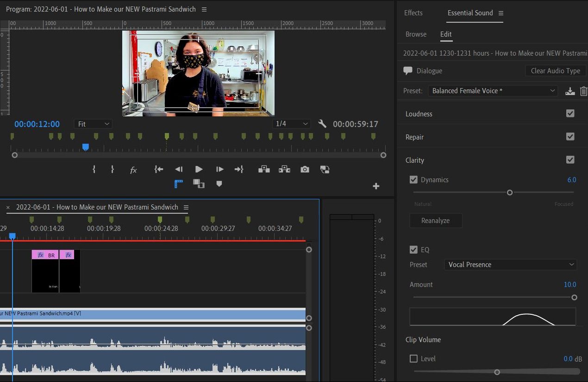Jump to the Out point
This screenshot has height=382, width=588.
tap(239, 170)
